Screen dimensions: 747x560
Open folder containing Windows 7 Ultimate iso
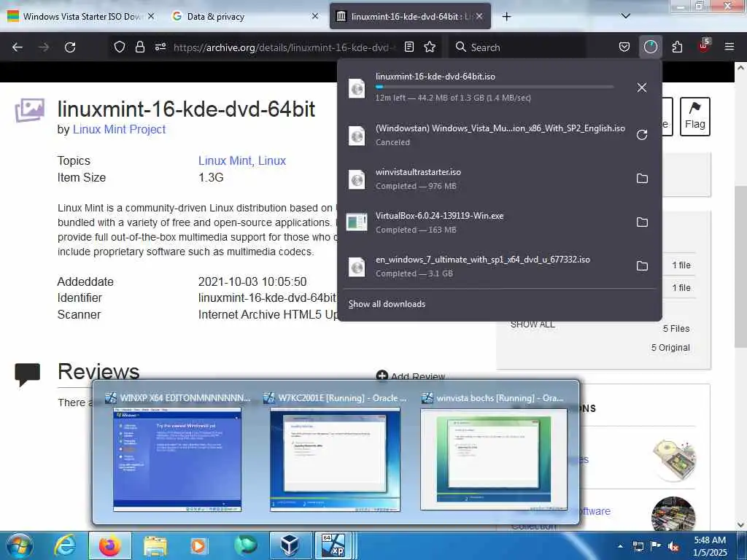pyautogui.click(x=642, y=266)
